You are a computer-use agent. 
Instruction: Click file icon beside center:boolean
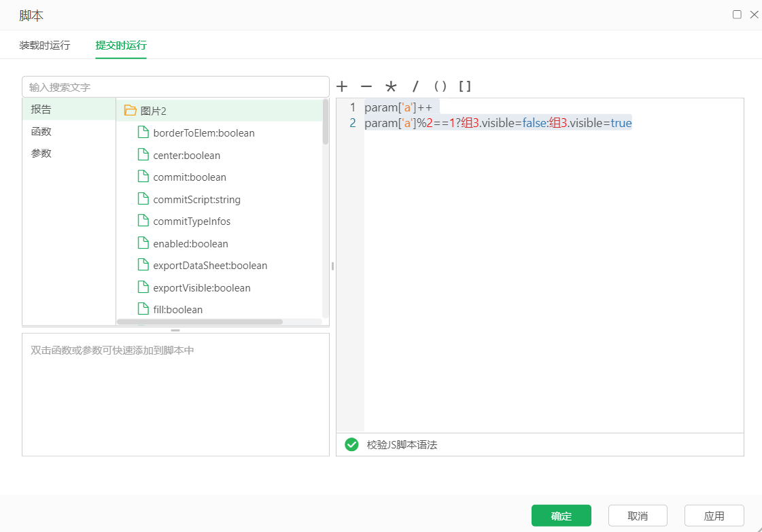coord(143,154)
